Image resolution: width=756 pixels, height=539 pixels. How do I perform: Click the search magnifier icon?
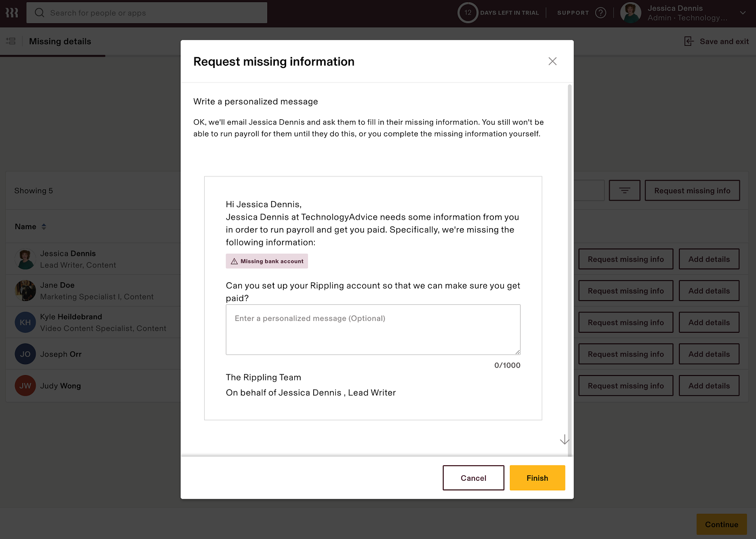point(39,12)
